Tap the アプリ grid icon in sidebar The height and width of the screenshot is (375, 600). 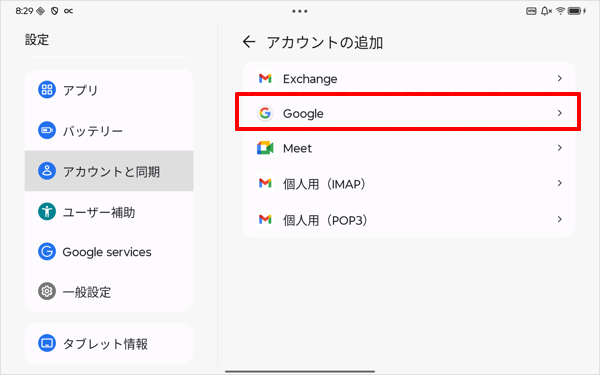point(47,90)
